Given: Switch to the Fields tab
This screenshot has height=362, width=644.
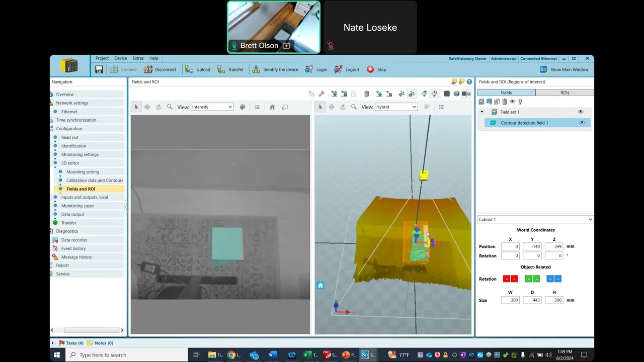Looking at the screenshot, I should click(x=506, y=93).
